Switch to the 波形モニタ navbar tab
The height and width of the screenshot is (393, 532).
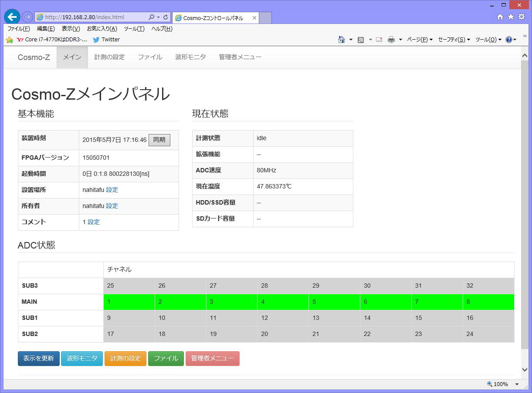(x=190, y=57)
